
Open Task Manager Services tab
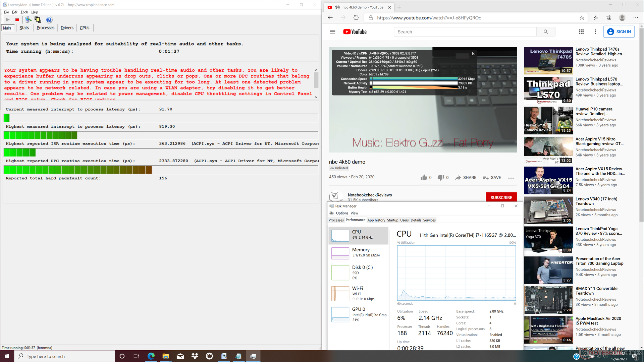coord(429,220)
